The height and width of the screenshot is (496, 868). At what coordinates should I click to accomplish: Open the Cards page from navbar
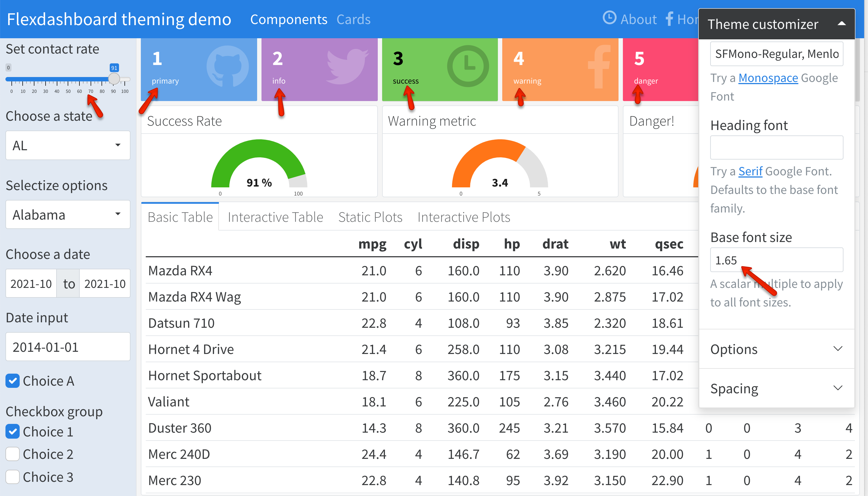pyautogui.click(x=353, y=19)
